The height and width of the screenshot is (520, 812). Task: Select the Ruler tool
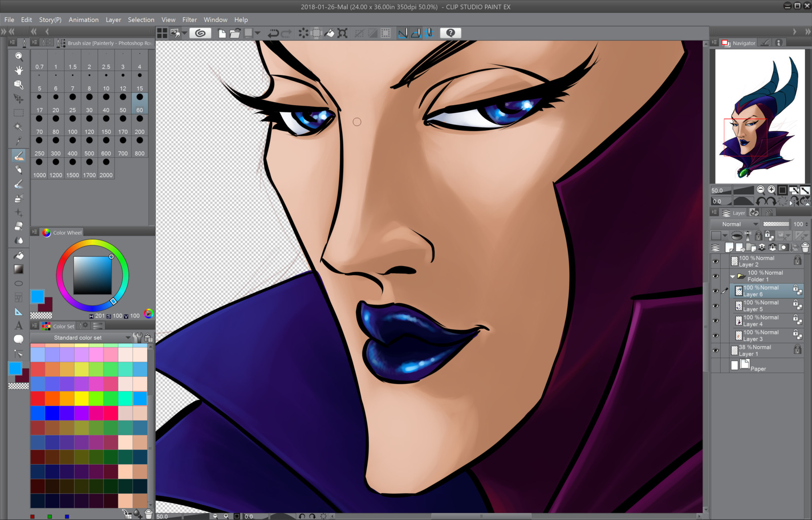pyautogui.click(x=19, y=312)
